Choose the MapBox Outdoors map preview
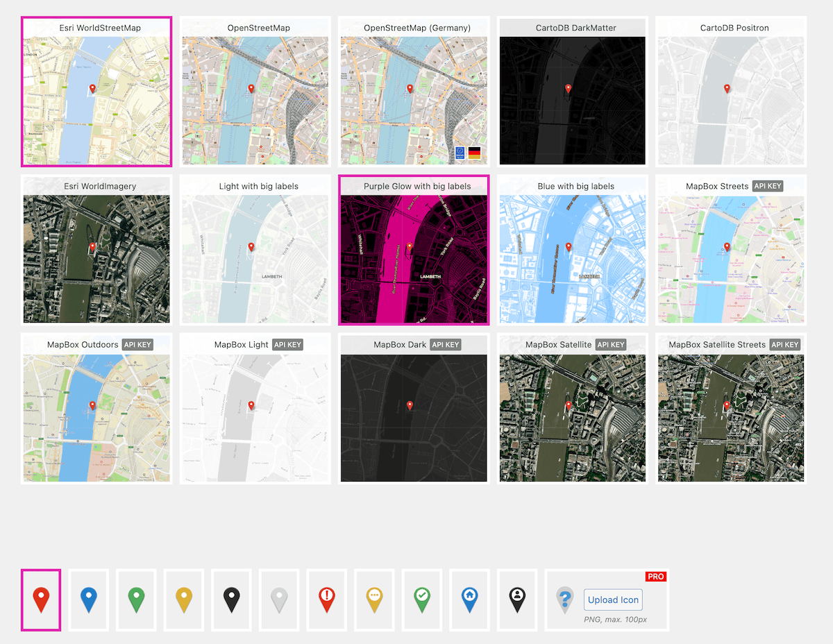The width and height of the screenshot is (833, 644). [x=96, y=408]
